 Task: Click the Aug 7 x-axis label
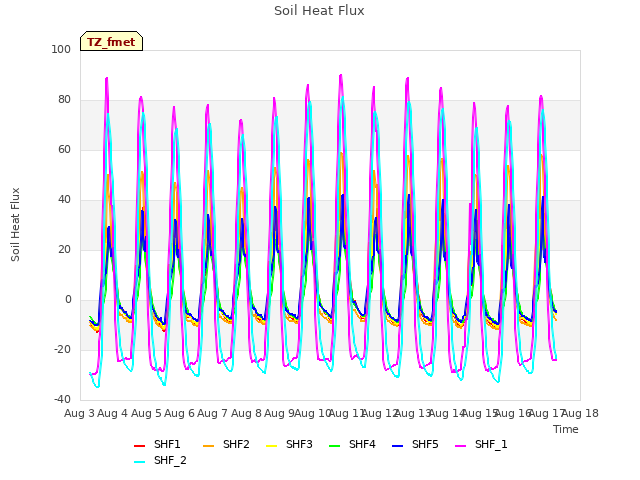click(213, 413)
